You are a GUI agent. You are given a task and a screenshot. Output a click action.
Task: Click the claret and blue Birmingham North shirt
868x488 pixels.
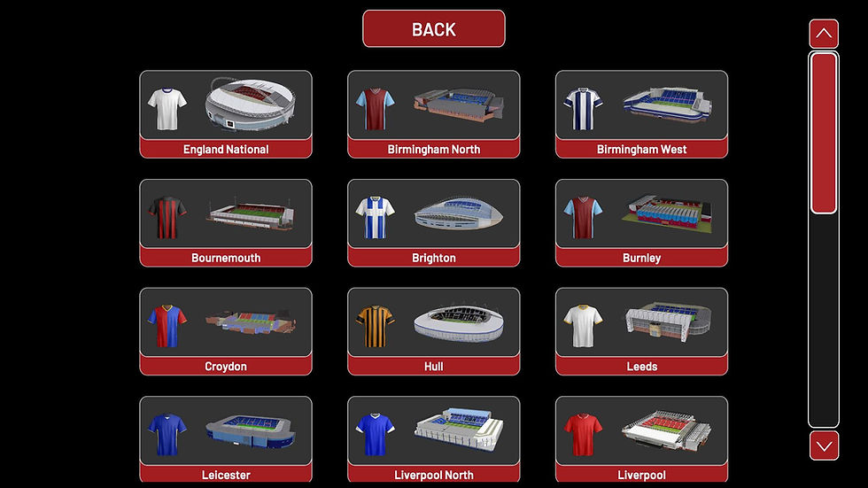click(376, 108)
